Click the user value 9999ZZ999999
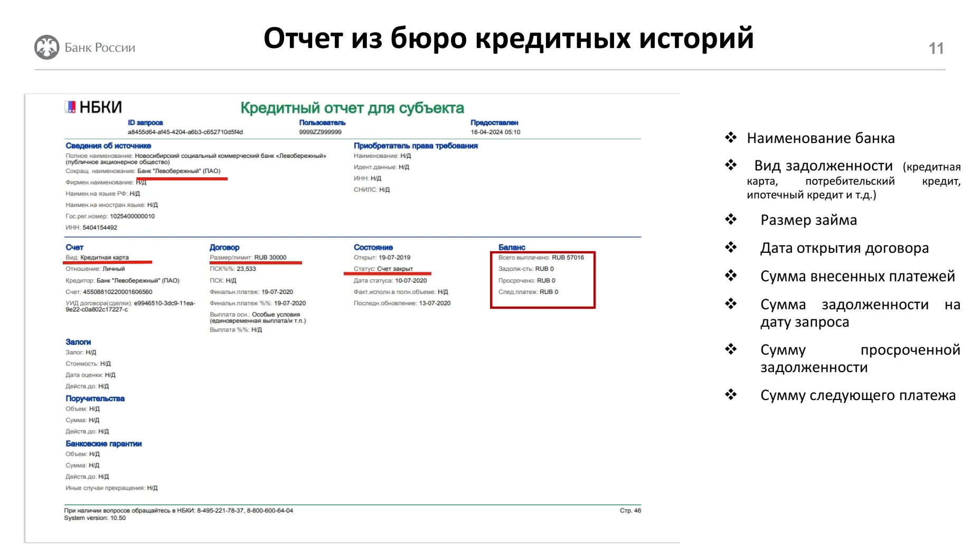Screen dimensions: 980x551 [320, 132]
